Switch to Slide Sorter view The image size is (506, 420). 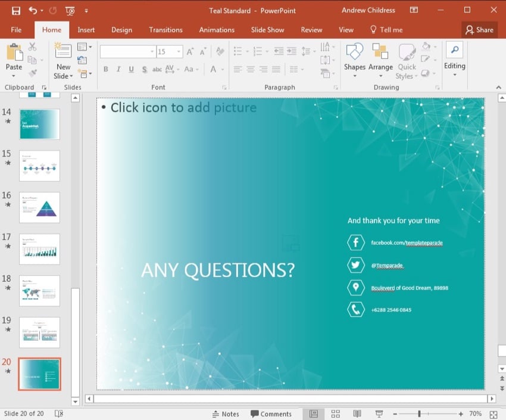point(335,413)
